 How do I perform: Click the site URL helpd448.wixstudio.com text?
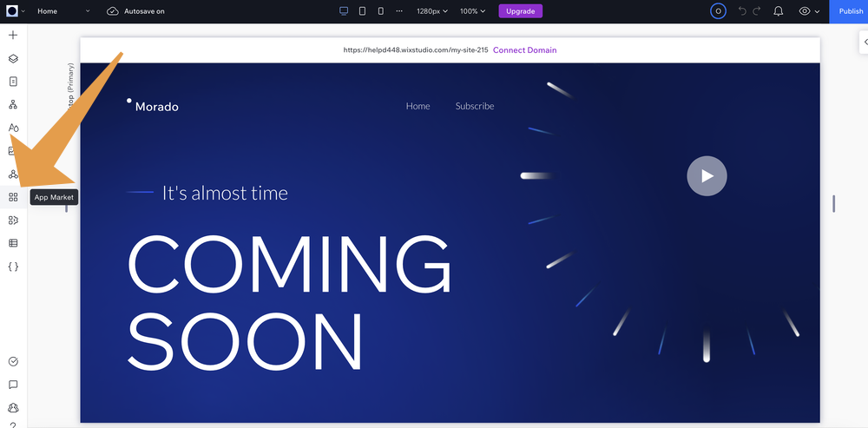click(416, 49)
